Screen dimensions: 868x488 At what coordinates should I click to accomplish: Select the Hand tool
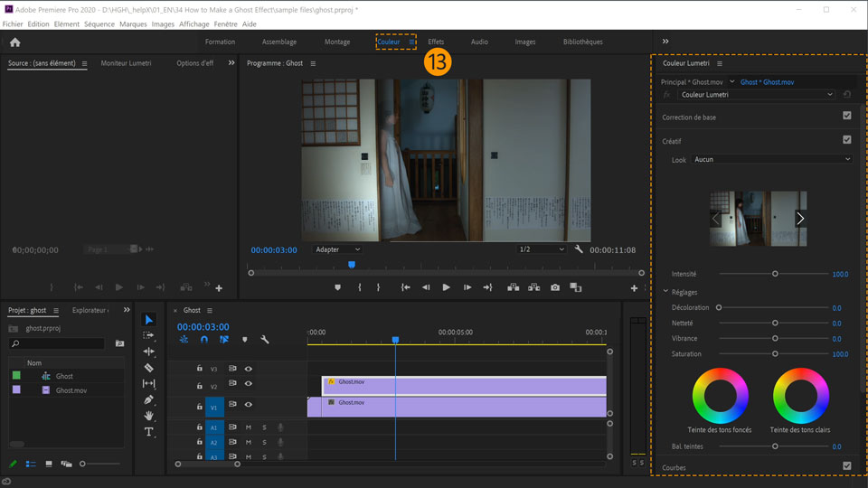click(149, 416)
